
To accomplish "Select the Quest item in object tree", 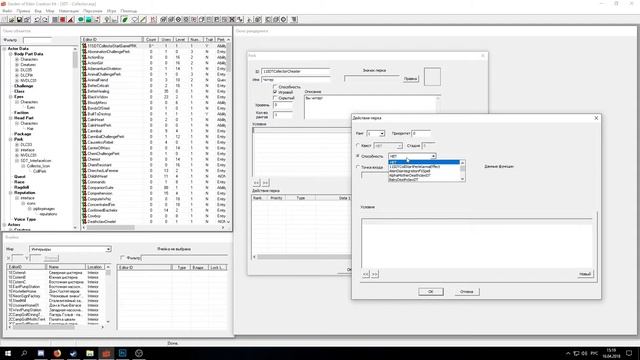I will tap(20, 177).
